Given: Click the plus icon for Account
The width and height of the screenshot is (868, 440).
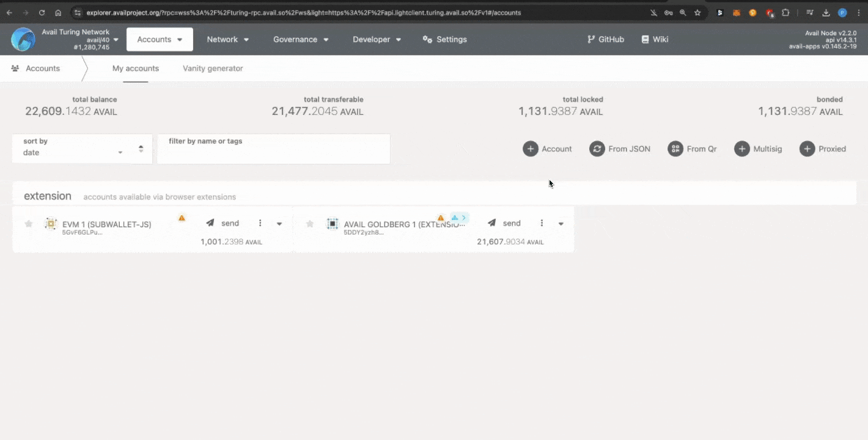Looking at the screenshot, I should [531, 148].
